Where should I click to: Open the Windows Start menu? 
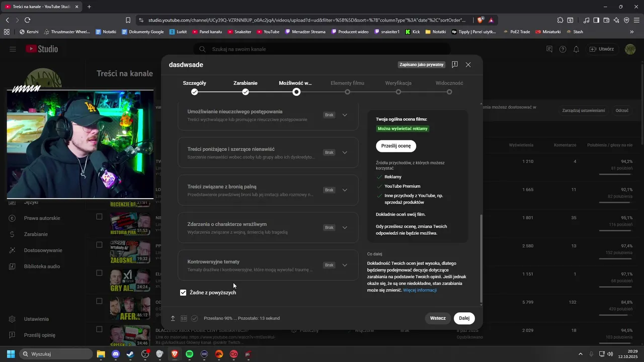(11, 354)
